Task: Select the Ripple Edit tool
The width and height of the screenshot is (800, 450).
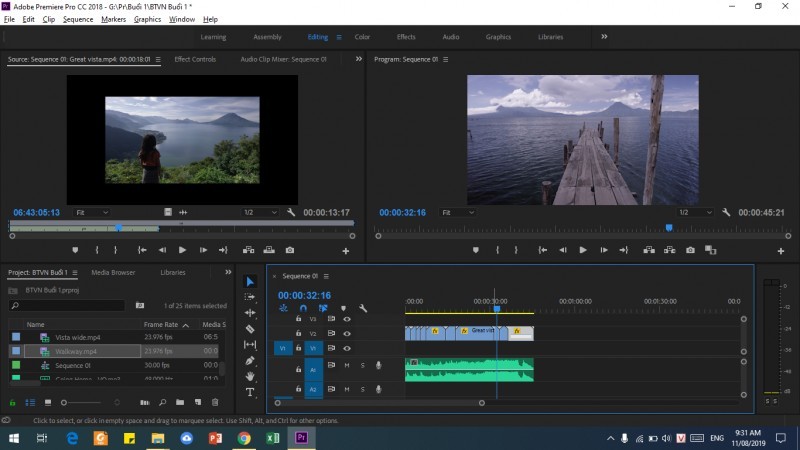Action: (x=250, y=313)
